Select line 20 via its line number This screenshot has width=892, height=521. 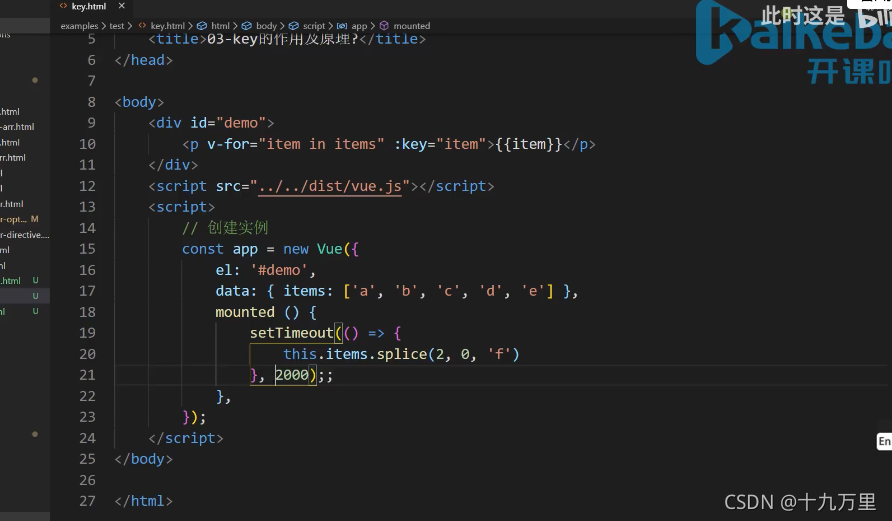(87, 354)
